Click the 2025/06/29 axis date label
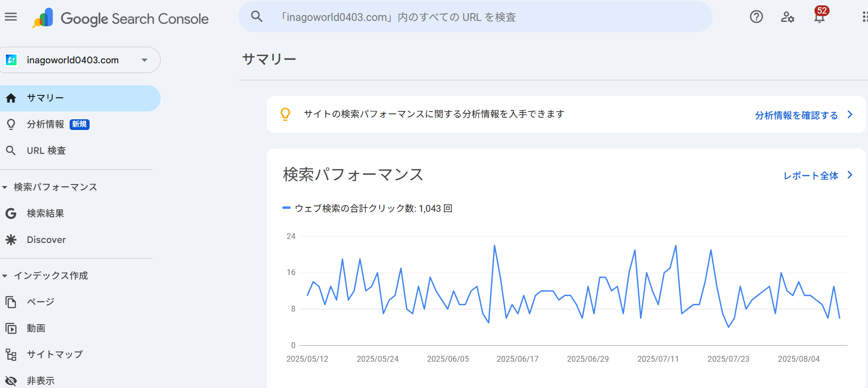The image size is (868, 388). pos(588,359)
